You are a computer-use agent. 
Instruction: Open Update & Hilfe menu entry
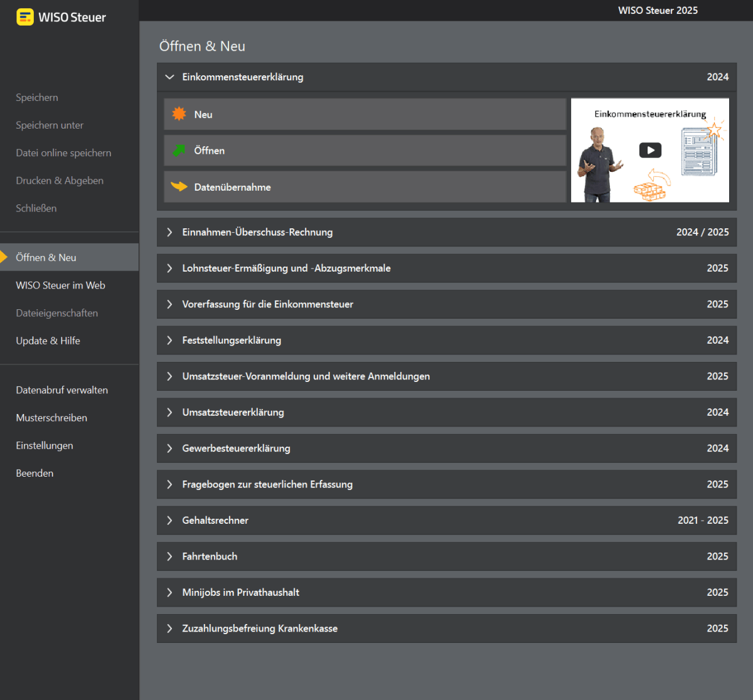48,341
